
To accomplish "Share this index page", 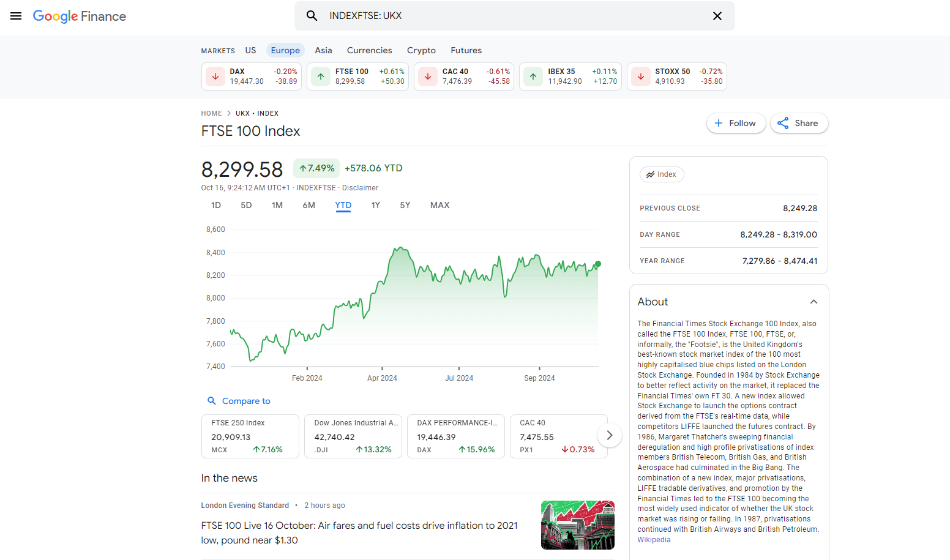I will [x=799, y=123].
